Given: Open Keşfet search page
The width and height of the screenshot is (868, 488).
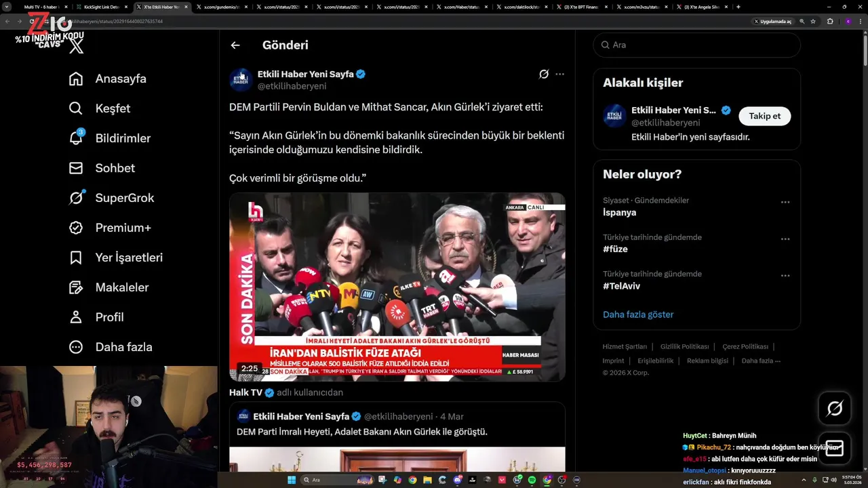Looking at the screenshot, I should point(100,108).
